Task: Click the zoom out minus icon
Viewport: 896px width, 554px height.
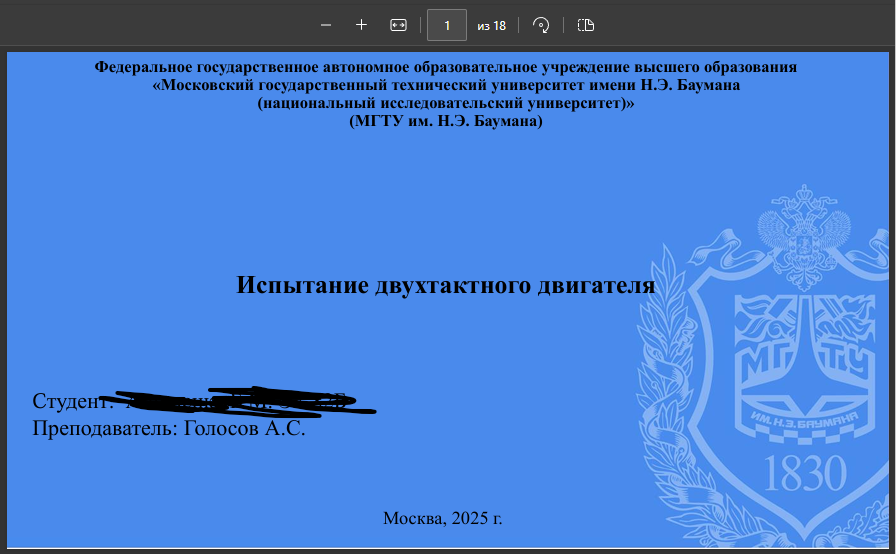Action: tap(326, 25)
